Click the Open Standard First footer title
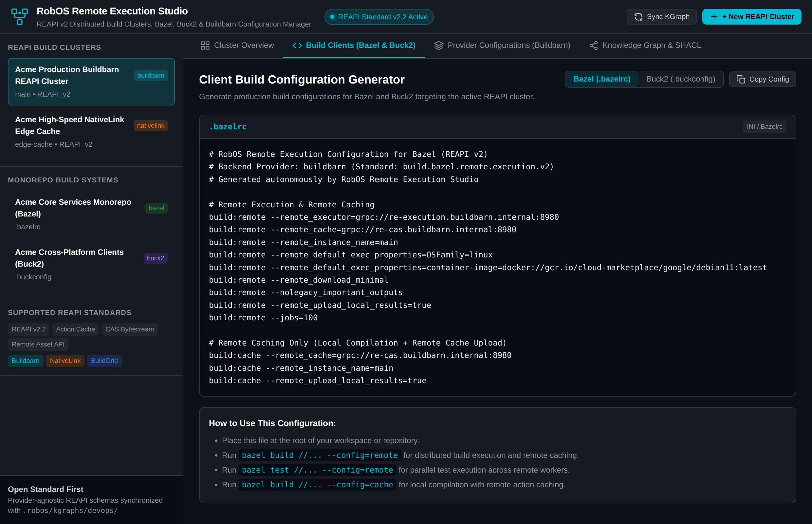The height and width of the screenshot is (524, 812). (x=46, y=489)
